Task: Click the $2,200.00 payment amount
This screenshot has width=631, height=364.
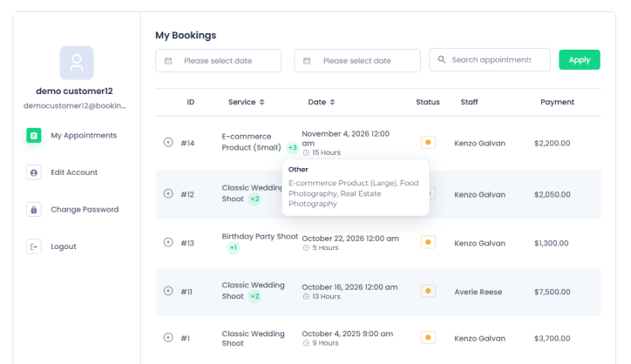Action: coord(553,143)
